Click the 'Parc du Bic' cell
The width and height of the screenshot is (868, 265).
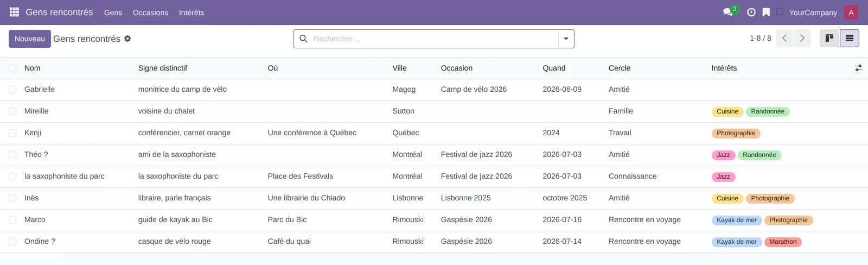click(287, 220)
